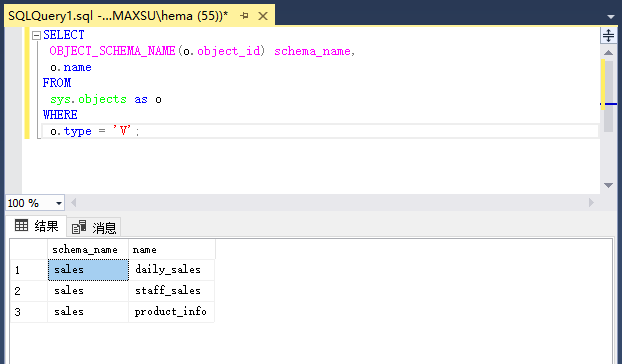Click the daily_sales result cell

(172, 270)
